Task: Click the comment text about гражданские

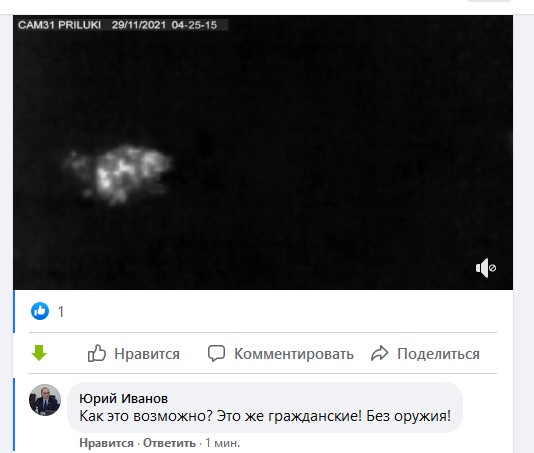Action: (x=265, y=416)
